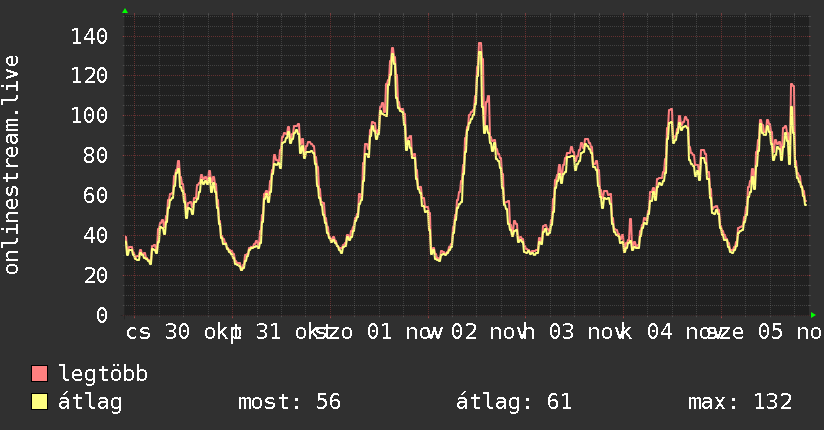Click the 'legtöbb' legend label
Viewport: 824px width, 430px height.
click(x=103, y=373)
